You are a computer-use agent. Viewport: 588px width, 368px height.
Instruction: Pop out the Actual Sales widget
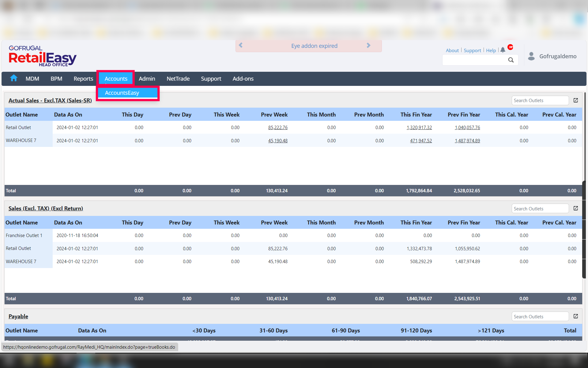(x=575, y=100)
